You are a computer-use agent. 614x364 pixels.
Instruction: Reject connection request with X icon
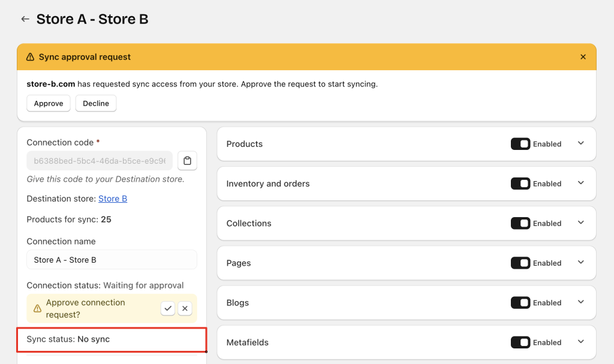185,308
